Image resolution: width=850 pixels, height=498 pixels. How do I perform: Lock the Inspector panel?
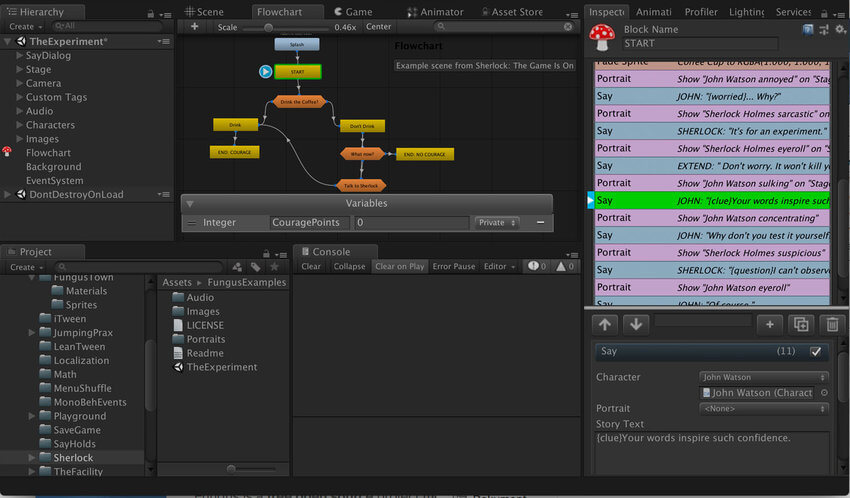[x=824, y=14]
